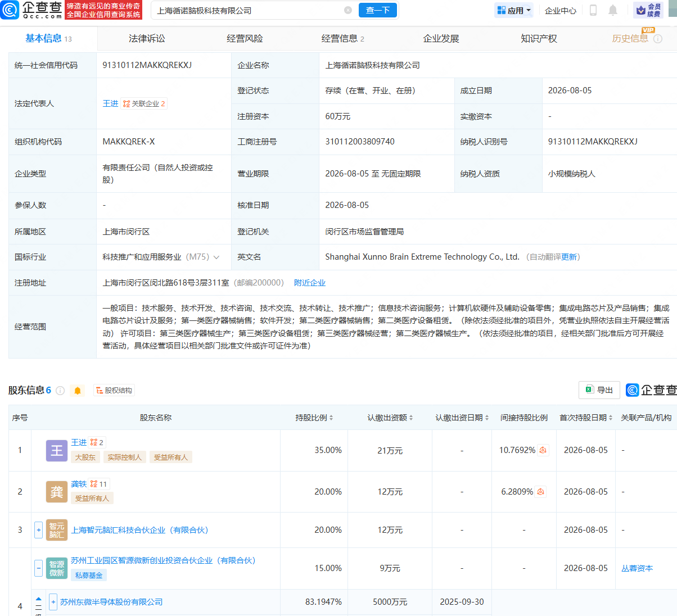Switch to 历史信息 VIP tab
The image size is (677, 616).
[630, 39]
